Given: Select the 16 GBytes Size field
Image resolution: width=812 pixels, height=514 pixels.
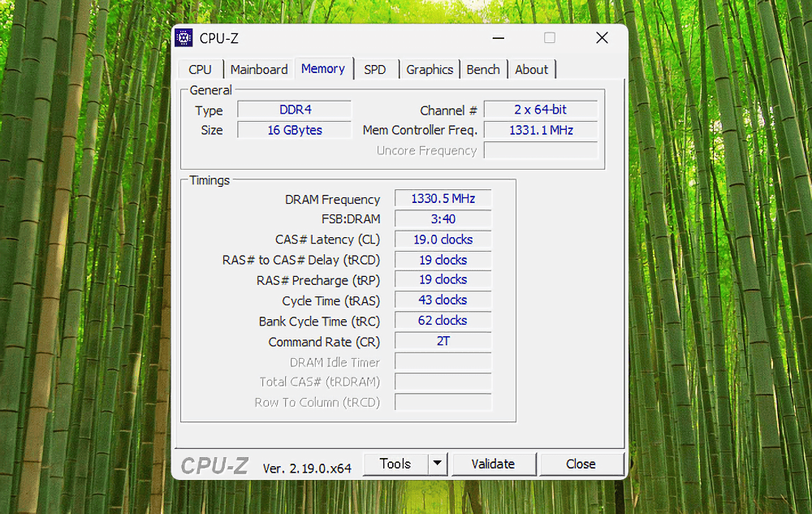Looking at the screenshot, I should [x=294, y=130].
